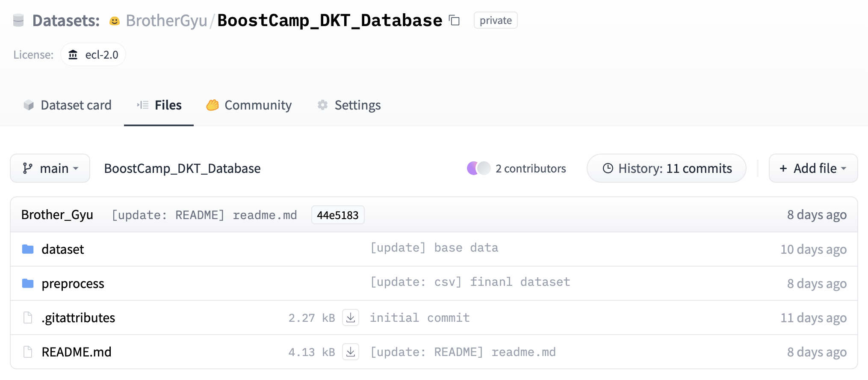Screen dimensions: 868x380
Task: Click the Dataset card cube icon
Action: click(x=29, y=105)
